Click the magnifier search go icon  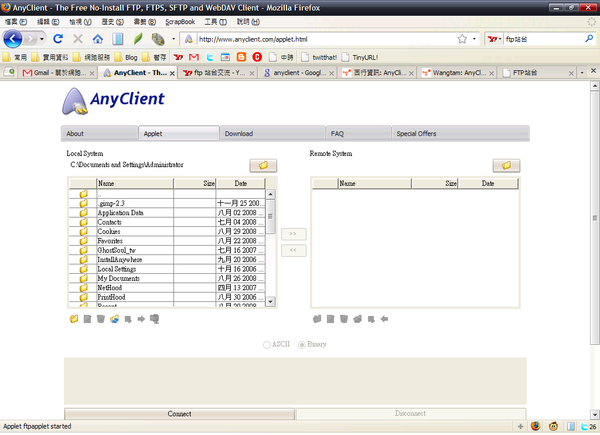tap(589, 39)
